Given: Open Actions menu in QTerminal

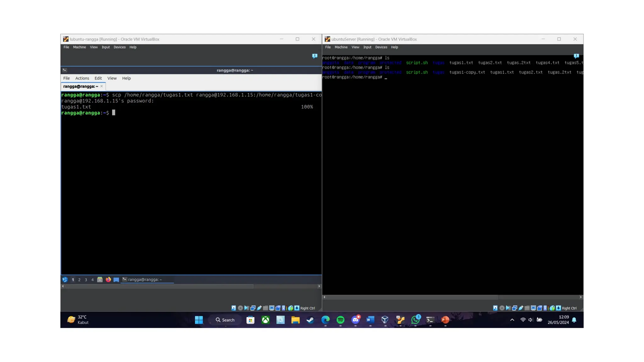Looking at the screenshot, I should 82,78.
